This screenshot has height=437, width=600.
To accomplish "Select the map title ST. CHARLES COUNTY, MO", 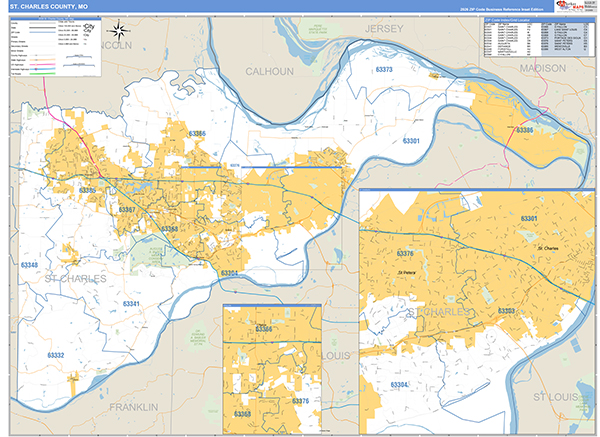I will [49, 7].
